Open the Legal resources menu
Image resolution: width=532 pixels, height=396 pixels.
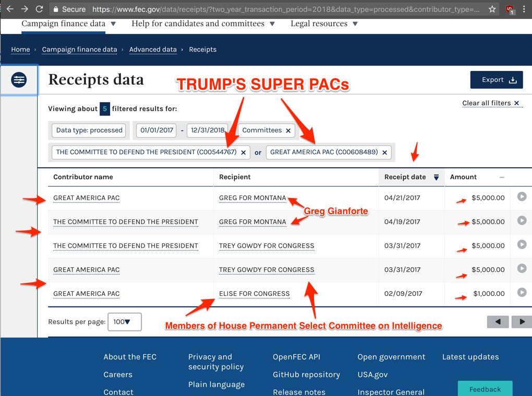[324, 24]
